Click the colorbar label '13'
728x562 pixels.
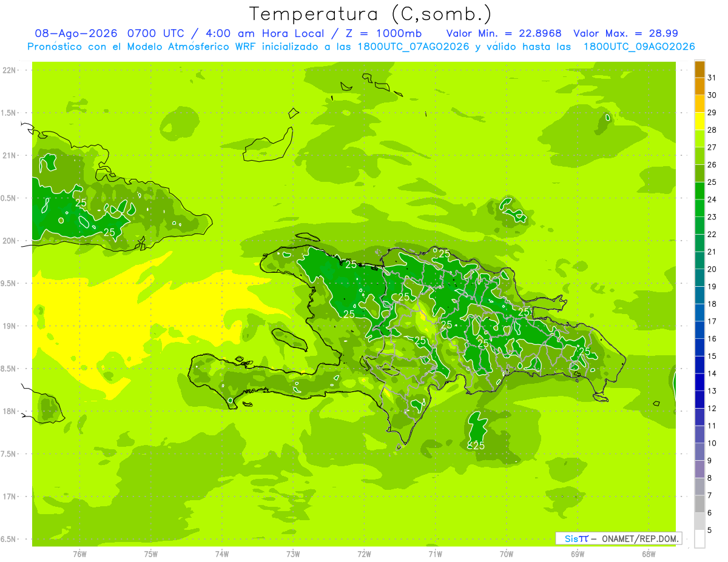(712, 391)
